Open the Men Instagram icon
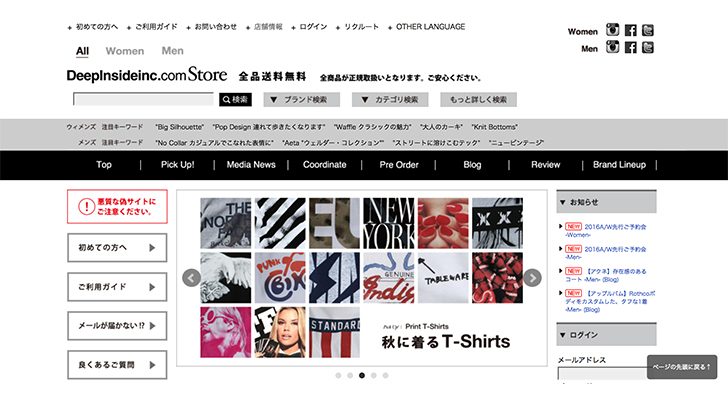This screenshot has height=400, width=728. pyautogui.click(x=612, y=47)
